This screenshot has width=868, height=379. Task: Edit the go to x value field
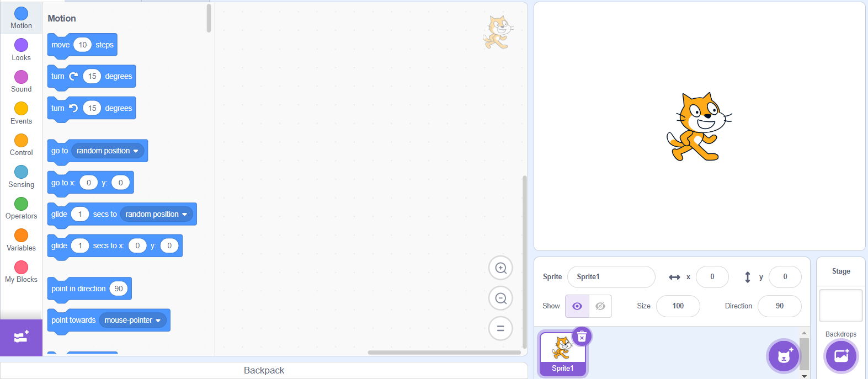[x=88, y=183]
